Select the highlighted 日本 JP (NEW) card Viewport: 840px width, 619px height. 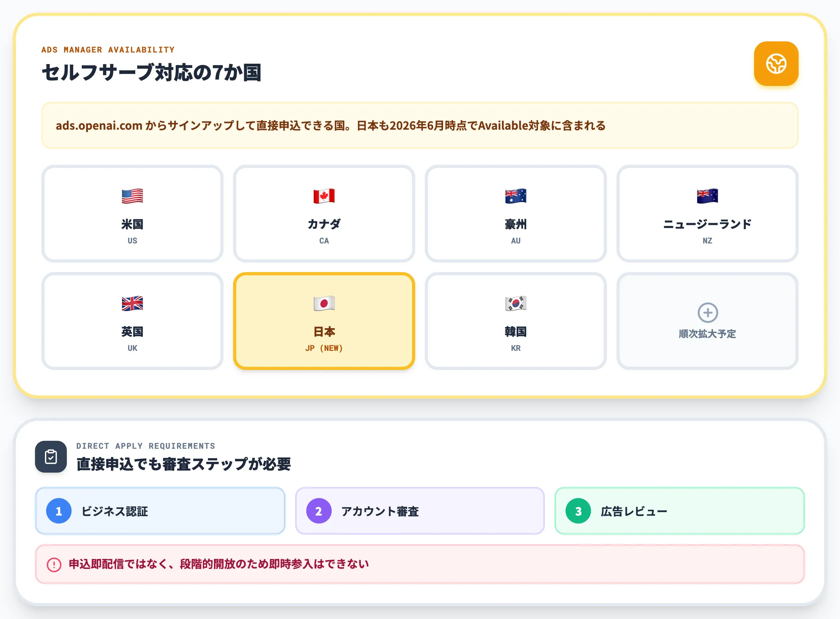coord(324,321)
